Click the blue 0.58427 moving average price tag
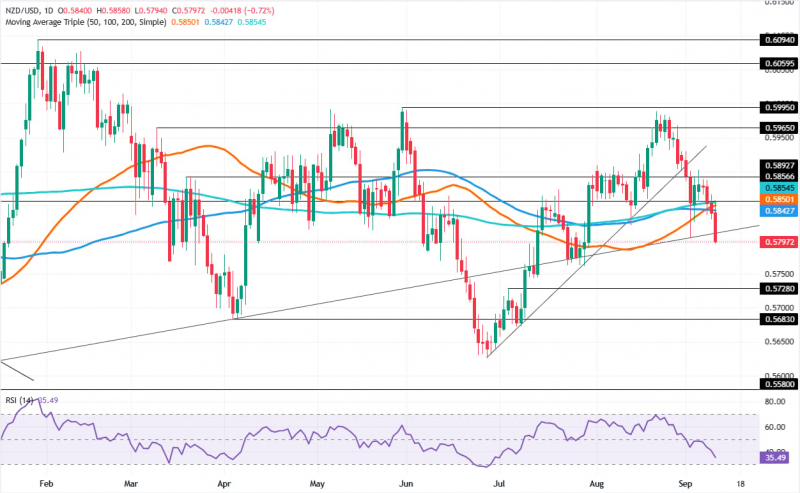The width and height of the screenshot is (800, 493). (x=778, y=211)
